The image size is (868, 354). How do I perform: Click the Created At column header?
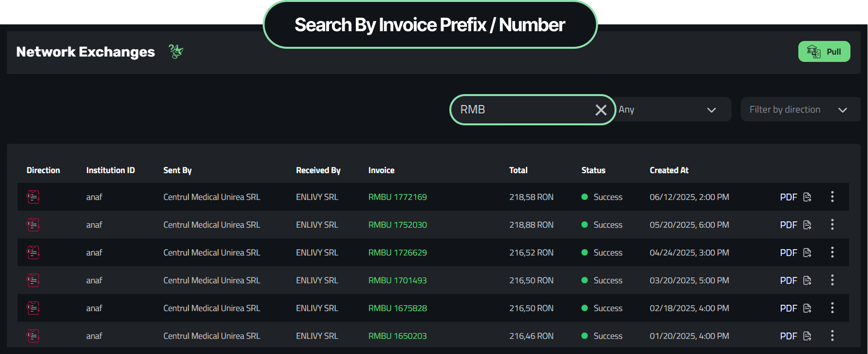[669, 170]
